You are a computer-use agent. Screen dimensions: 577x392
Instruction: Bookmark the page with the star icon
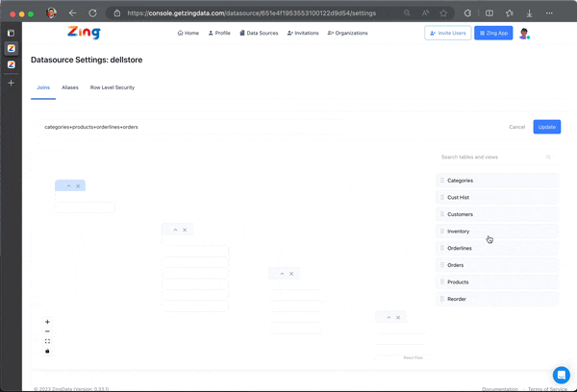pyautogui.click(x=443, y=13)
